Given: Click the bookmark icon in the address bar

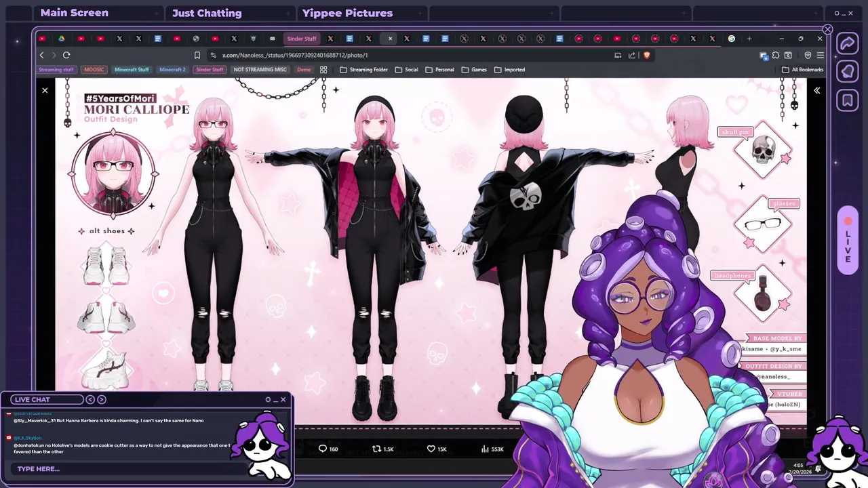Looking at the screenshot, I should point(197,56).
